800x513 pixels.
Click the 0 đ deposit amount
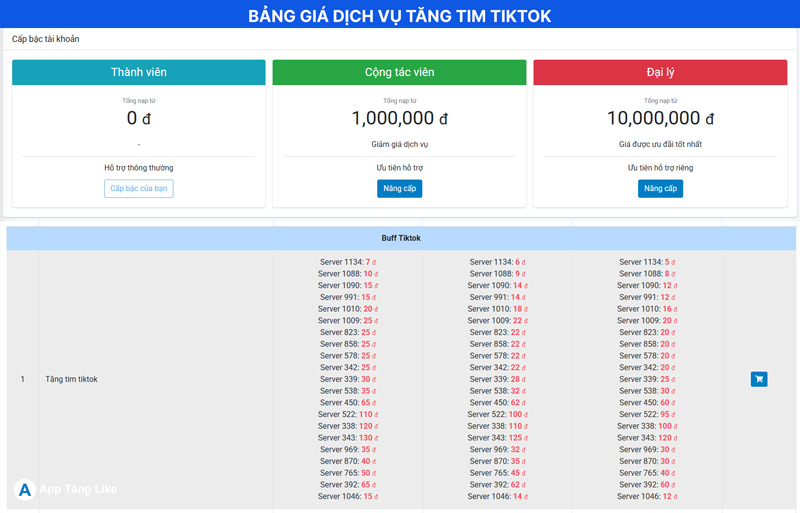click(139, 118)
